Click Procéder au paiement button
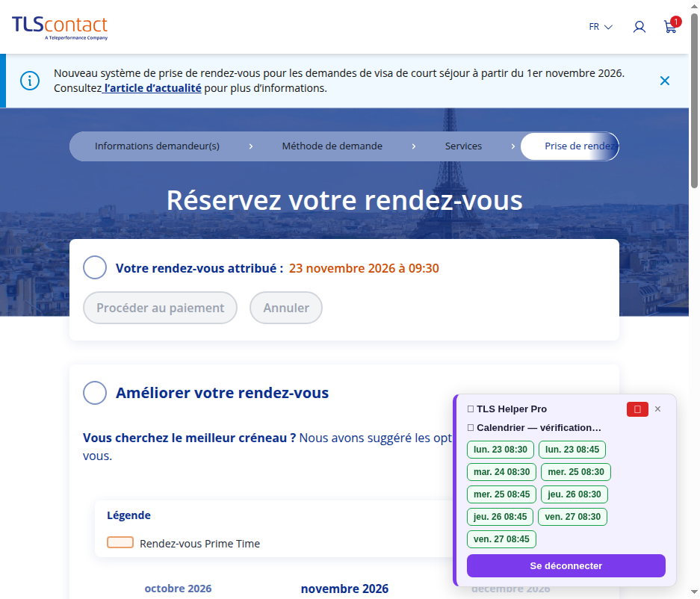Viewport: 700px width, 599px height. point(161,308)
